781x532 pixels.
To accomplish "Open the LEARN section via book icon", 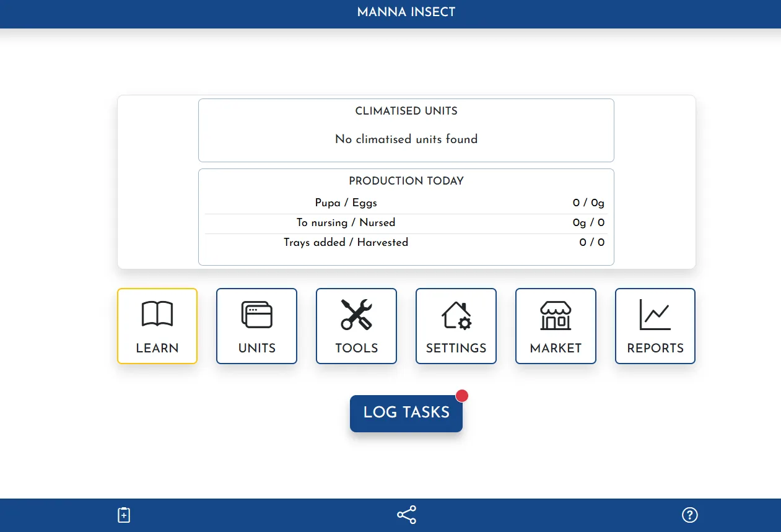I will coord(157,315).
